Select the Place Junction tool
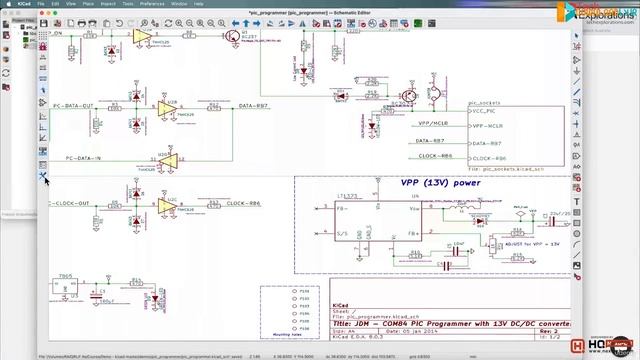Image resolution: width=640 pixels, height=360 pixels. [576, 124]
